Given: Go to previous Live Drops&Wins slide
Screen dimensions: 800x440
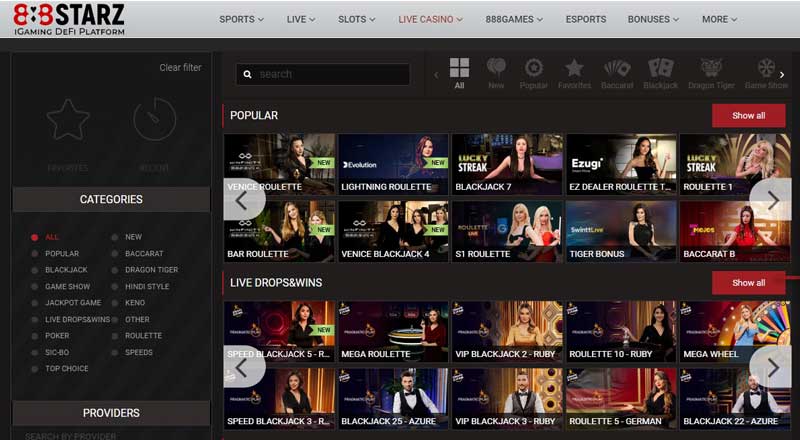Looking at the screenshot, I should pyautogui.click(x=243, y=367).
